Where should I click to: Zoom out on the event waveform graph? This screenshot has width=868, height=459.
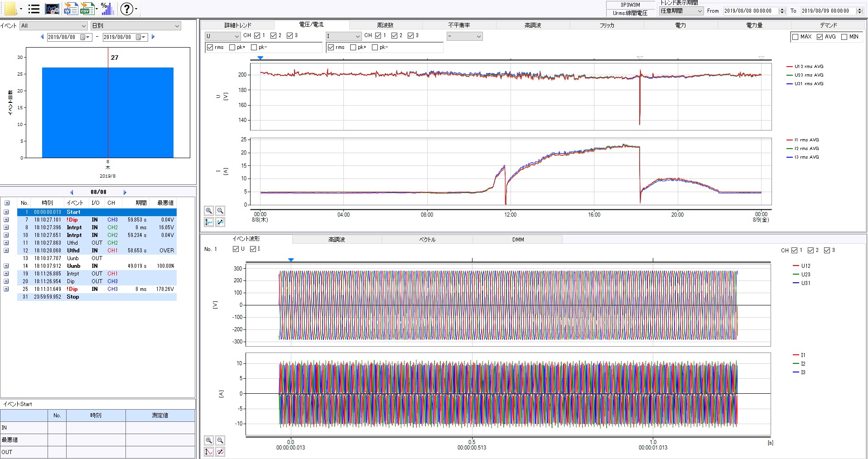click(220, 440)
